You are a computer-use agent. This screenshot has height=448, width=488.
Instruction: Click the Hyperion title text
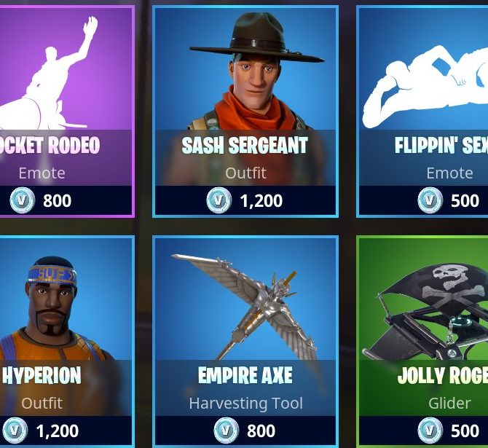pos(42,375)
